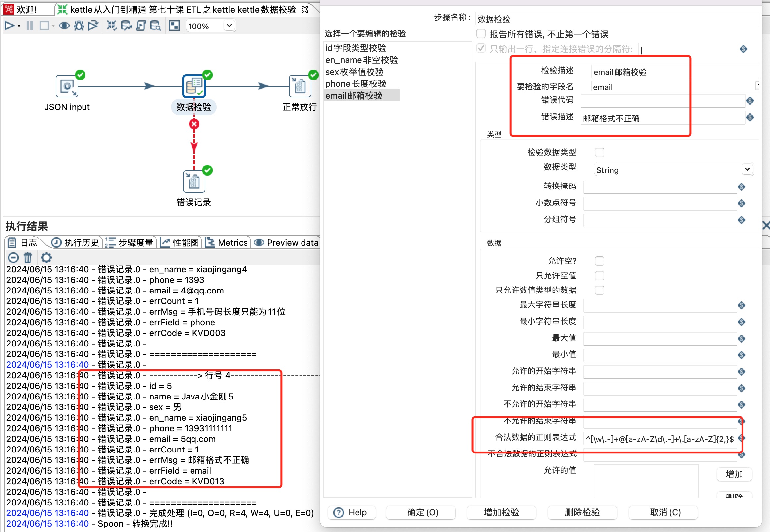Enable 报告所有错误 checkbox

(x=481, y=34)
